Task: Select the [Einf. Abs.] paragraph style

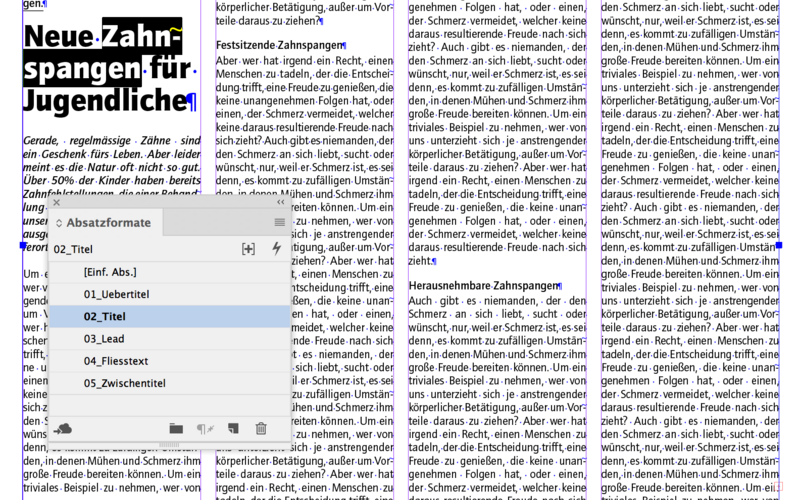Action: 170,272
